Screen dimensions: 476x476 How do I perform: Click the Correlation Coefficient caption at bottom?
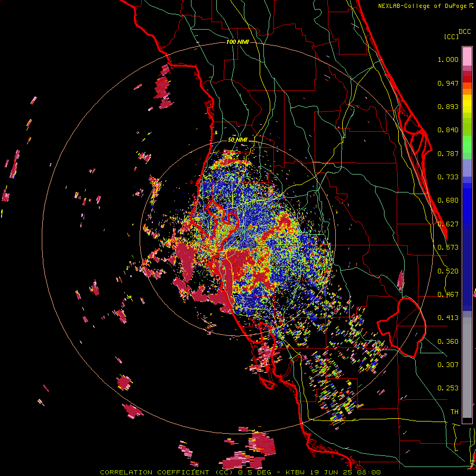point(240,472)
